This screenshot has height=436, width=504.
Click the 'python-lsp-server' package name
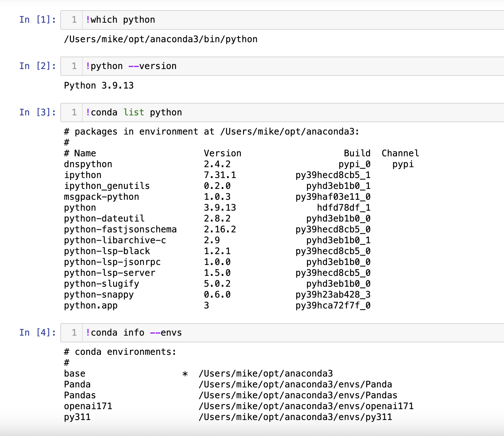pos(110,273)
